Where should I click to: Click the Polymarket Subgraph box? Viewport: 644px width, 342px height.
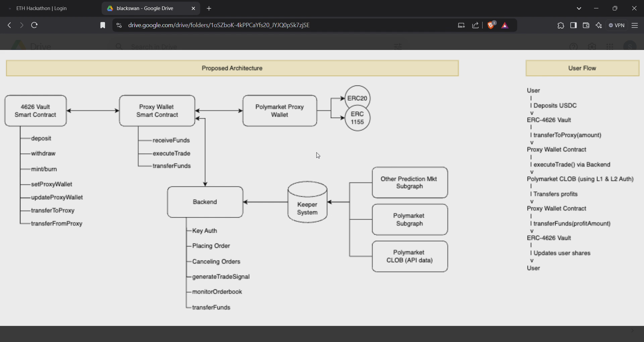[410, 220]
